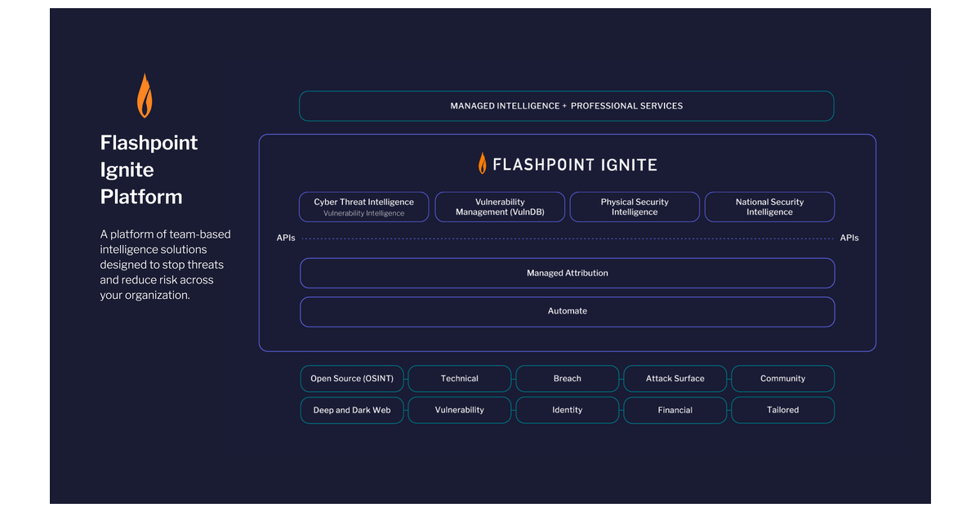Select Managed Intelligence + Professional Services box
980x512 pixels.
567,106
